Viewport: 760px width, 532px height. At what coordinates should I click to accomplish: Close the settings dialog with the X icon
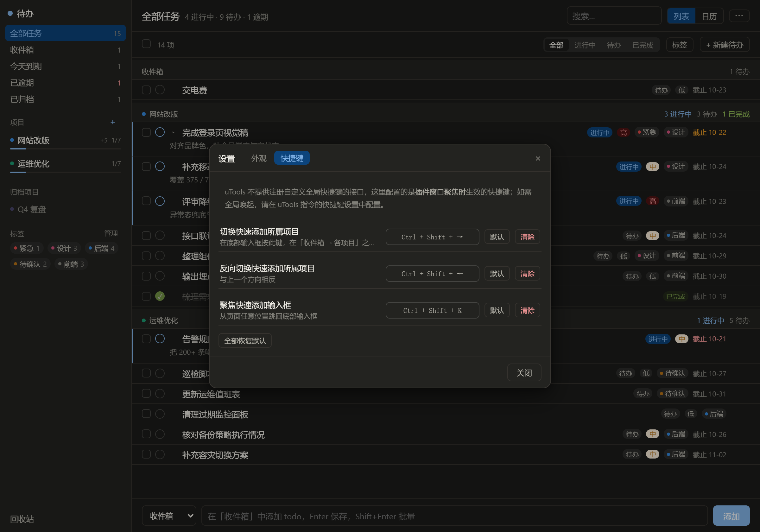pos(538,159)
